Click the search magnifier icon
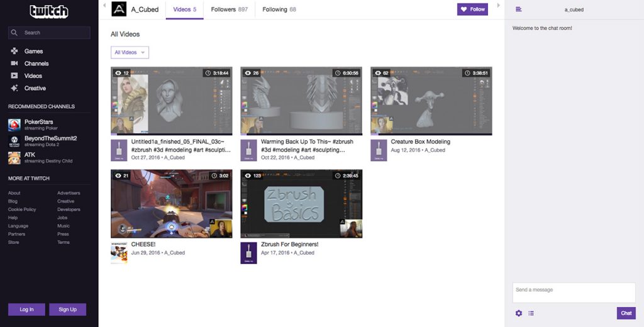 pyautogui.click(x=14, y=33)
